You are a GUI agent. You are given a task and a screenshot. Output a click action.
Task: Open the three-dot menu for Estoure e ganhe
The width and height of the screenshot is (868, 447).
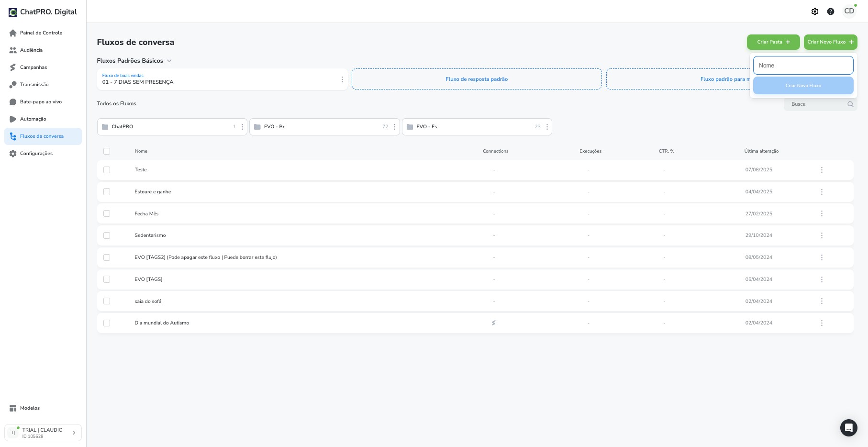822,192
